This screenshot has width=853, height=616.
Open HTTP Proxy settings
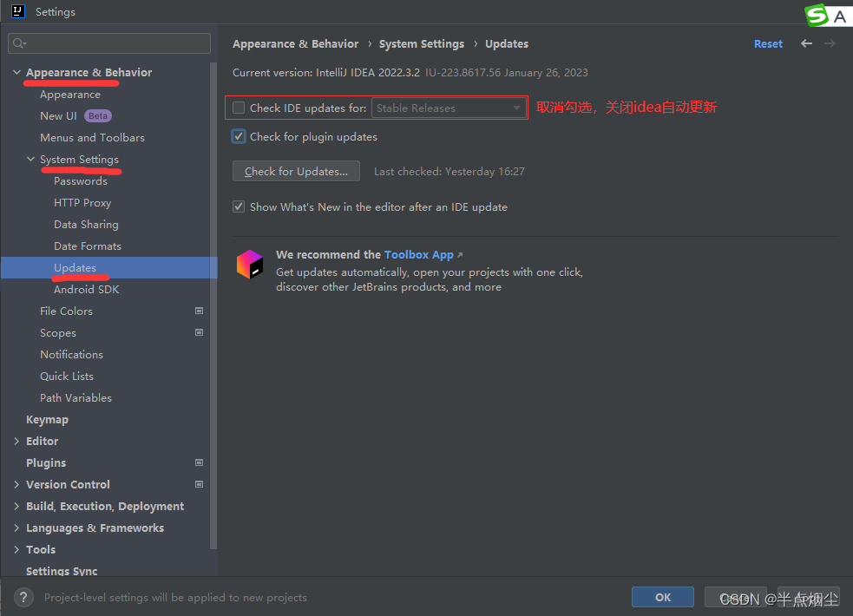82,203
